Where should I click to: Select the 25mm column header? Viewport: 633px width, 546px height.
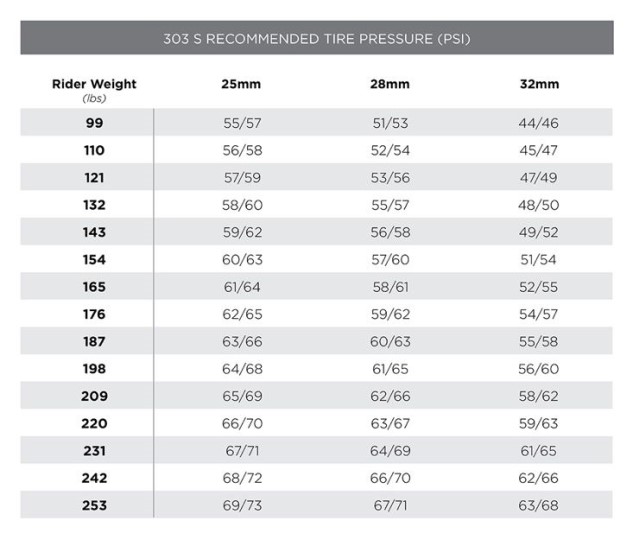(x=241, y=84)
